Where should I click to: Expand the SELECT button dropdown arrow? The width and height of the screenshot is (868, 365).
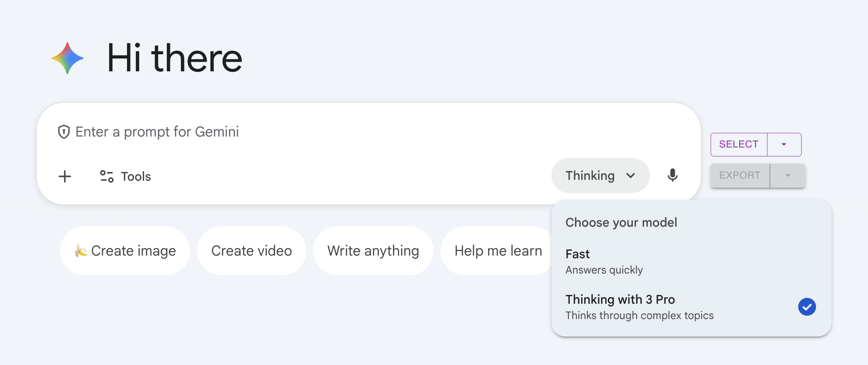[x=784, y=144]
